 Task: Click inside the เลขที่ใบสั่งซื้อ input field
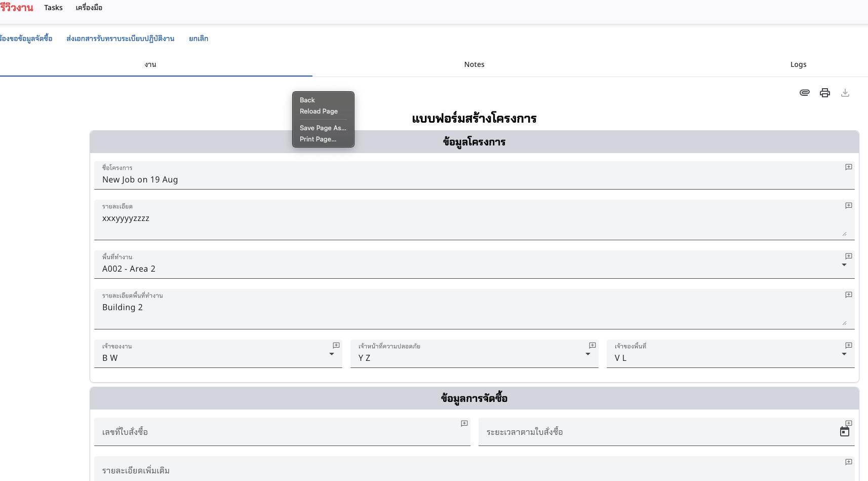pyautogui.click(x=253, y=432)
